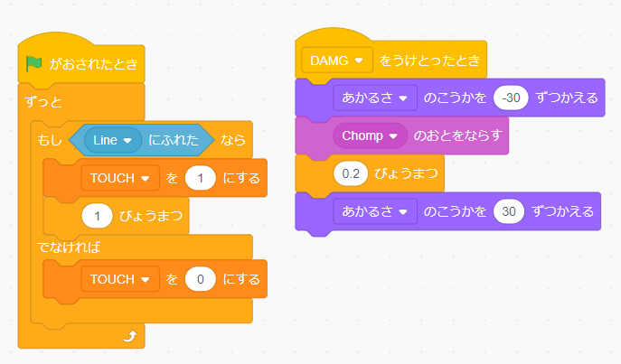Click the -30 brightness change field
Screen dimensions: 621x364
point(512,98)
